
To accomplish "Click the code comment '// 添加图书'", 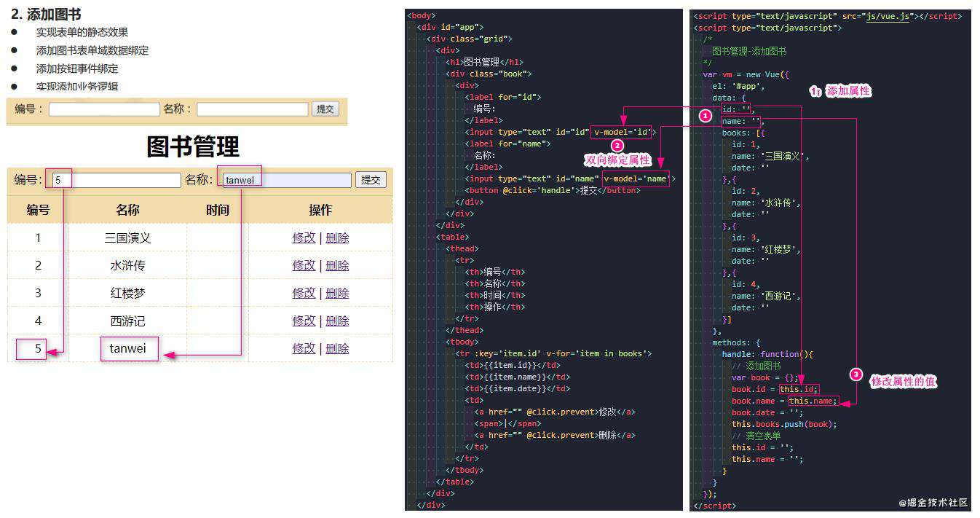I will (756, 366).
